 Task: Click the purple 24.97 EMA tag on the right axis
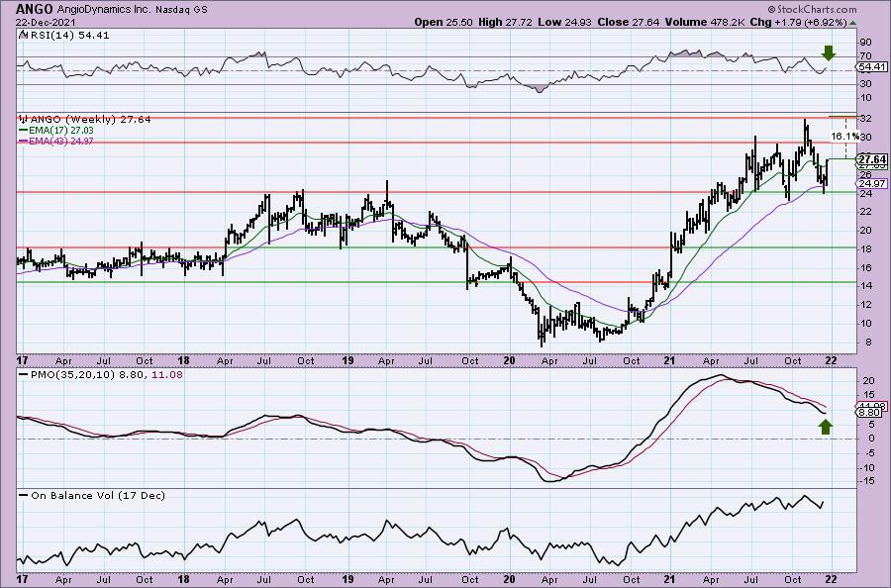coord(873,183)
